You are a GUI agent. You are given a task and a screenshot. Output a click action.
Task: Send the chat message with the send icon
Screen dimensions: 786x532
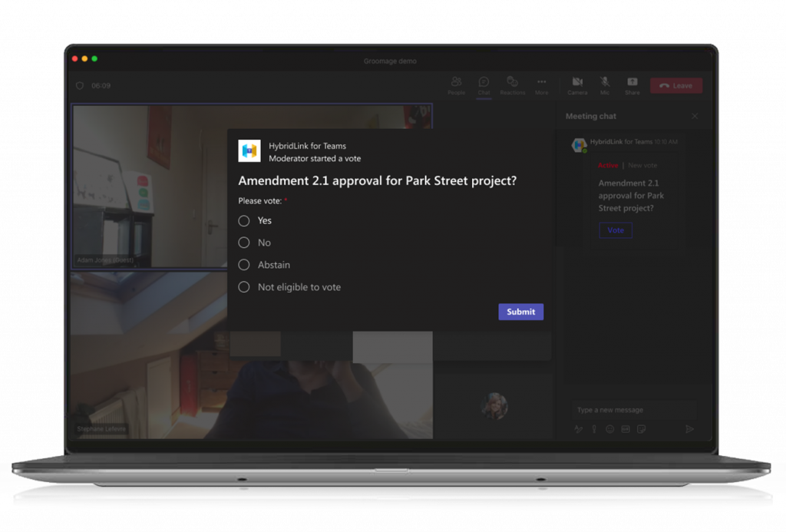click(691, 429)
